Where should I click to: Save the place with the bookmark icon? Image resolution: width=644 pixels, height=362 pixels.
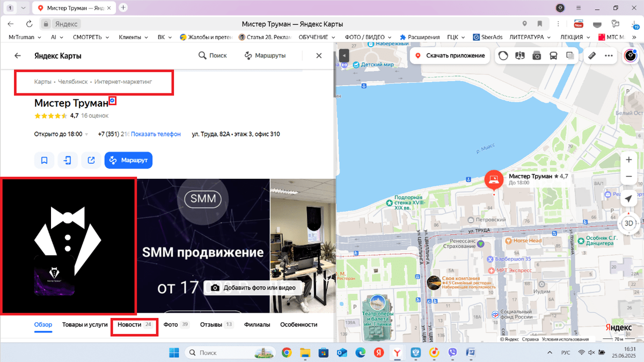(44, 160)
